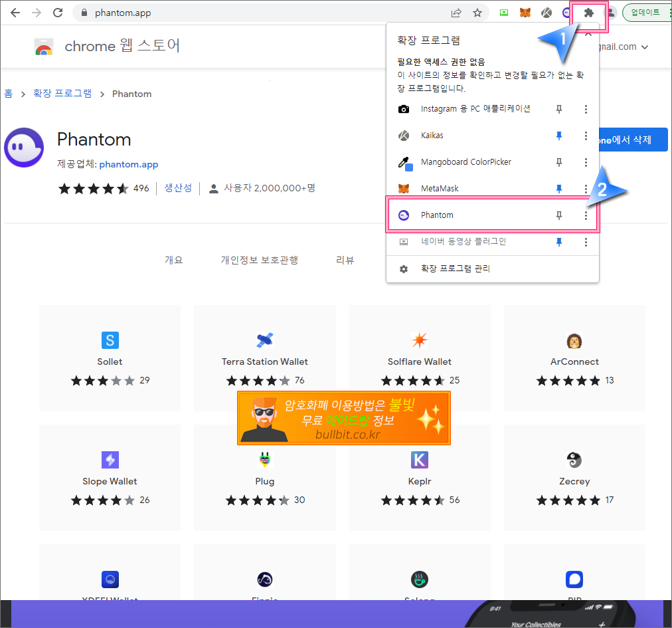This screenshot has height=628, width=672.
Task: Click the Keplr K icon
Action: 420,460
